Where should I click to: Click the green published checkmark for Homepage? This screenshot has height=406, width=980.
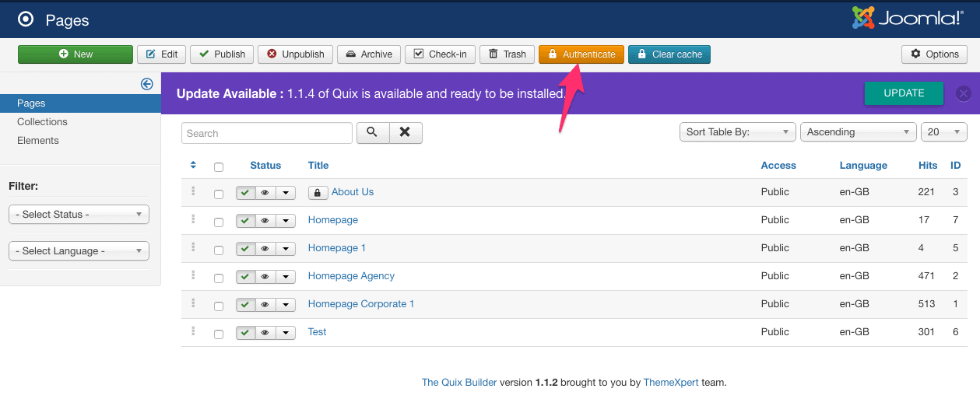pyautogui.click(x=245, y=221)
